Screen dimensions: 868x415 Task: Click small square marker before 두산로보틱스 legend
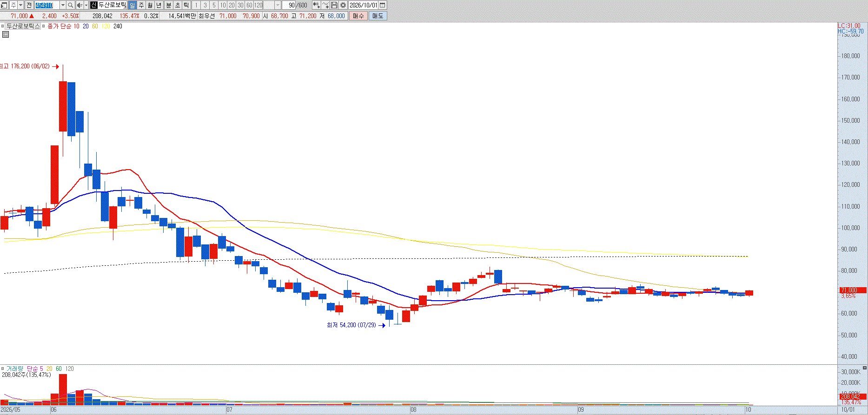[x=2, y=26]
